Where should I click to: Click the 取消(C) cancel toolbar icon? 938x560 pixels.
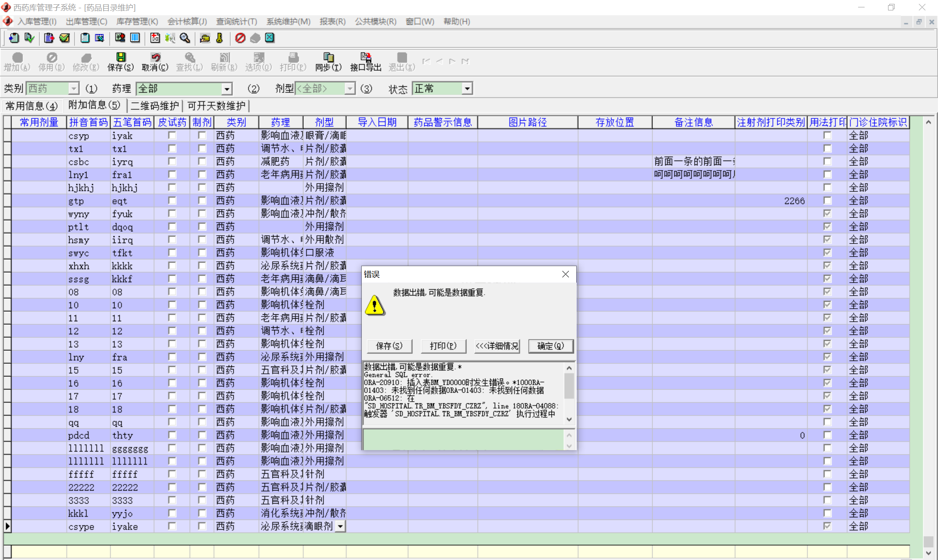pos(155,62)
